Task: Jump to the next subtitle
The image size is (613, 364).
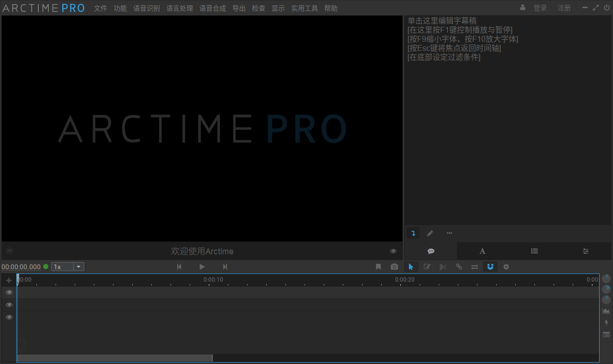Action: (225, 267)
